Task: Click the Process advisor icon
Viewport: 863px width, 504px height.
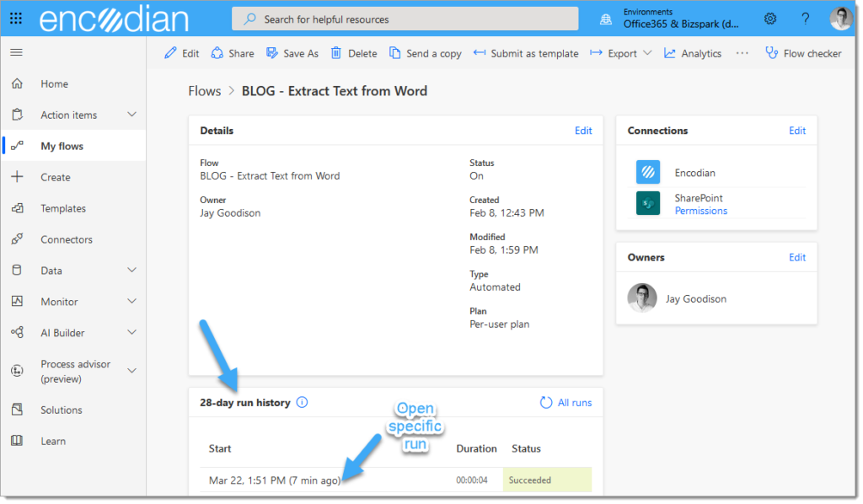Action: 17,371
